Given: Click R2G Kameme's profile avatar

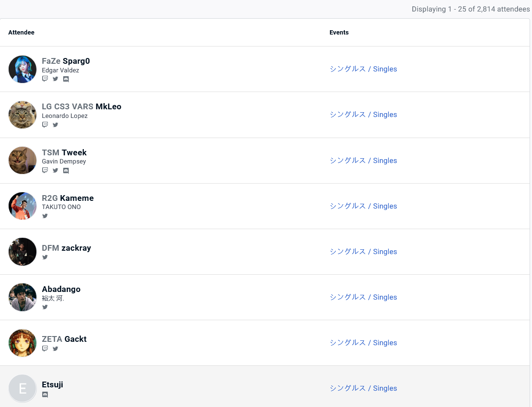Looking at the screenshot, I should tap(23, 206).
